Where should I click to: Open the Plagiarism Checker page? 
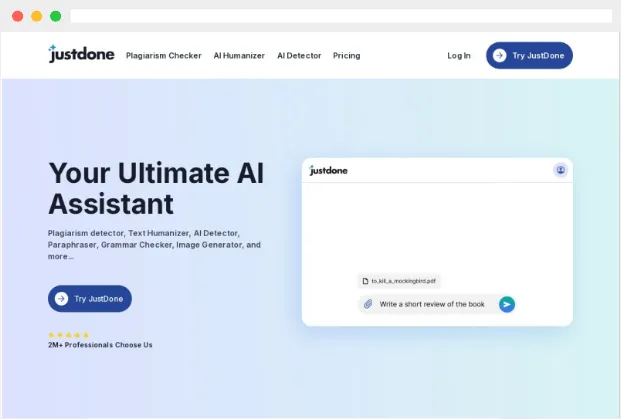pyautogui.click(x=163, y=56)
